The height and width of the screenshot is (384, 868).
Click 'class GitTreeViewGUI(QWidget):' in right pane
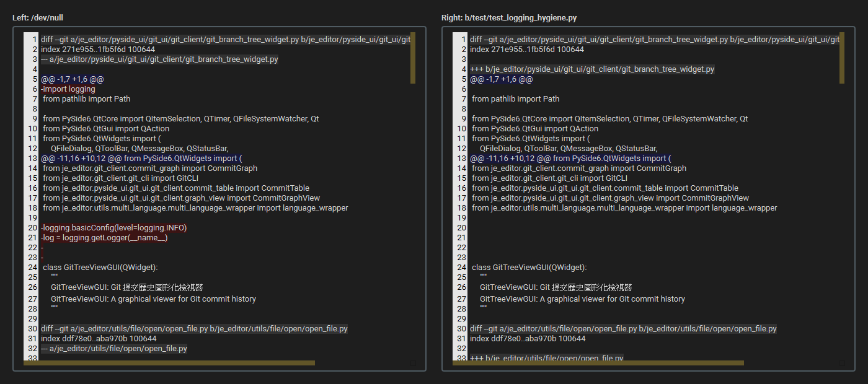(529, 268)
